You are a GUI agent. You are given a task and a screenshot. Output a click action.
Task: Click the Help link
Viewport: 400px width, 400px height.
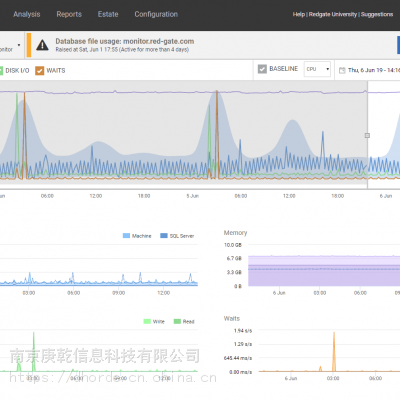tap(299, 14)
